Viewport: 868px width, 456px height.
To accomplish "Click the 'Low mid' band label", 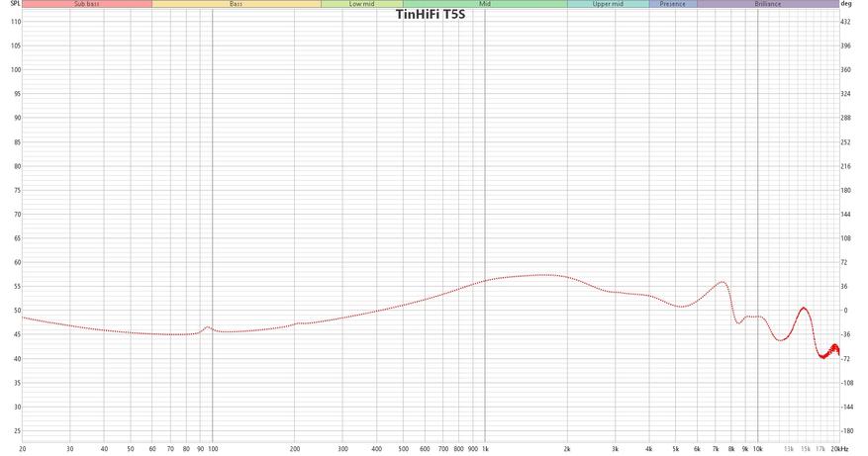I will pyautogui.click(x=361, y=4).
